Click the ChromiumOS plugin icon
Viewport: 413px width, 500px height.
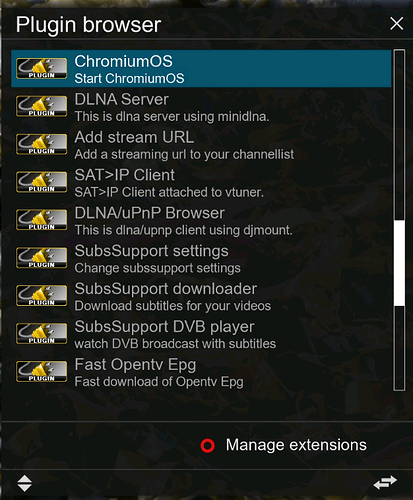pyautogui.click(x=41, y=69)
